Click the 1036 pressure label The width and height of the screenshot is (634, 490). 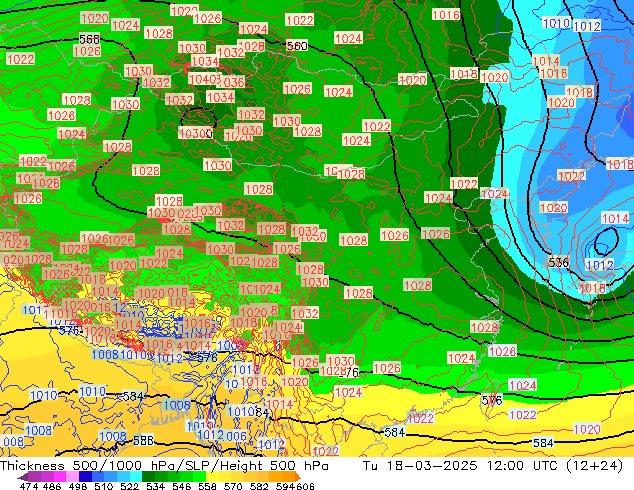(231, 82)
